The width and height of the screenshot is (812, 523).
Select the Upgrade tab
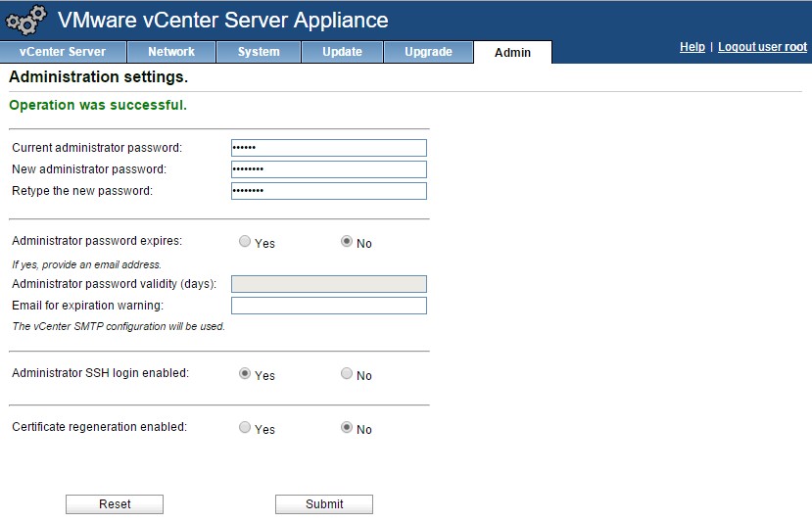[428, 52]
